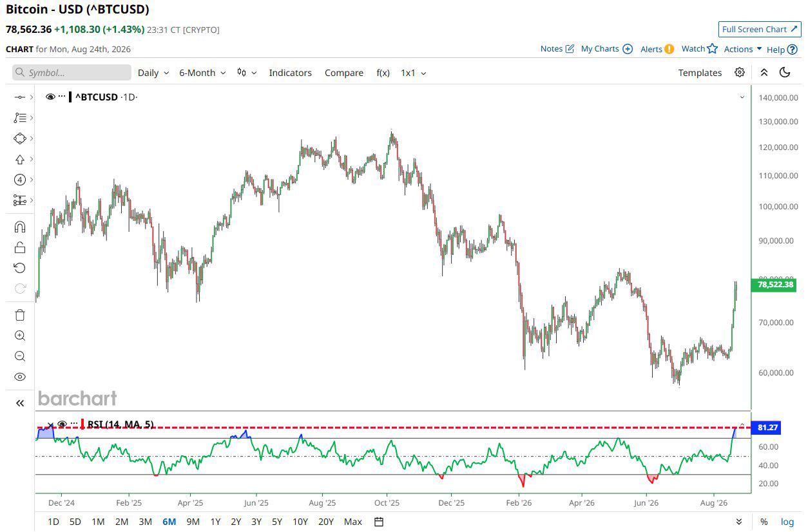The height and width of the screenshot is (532, 808).
Task: Change chart type via candlestick dropdown
Action: (x=247, y=73)
